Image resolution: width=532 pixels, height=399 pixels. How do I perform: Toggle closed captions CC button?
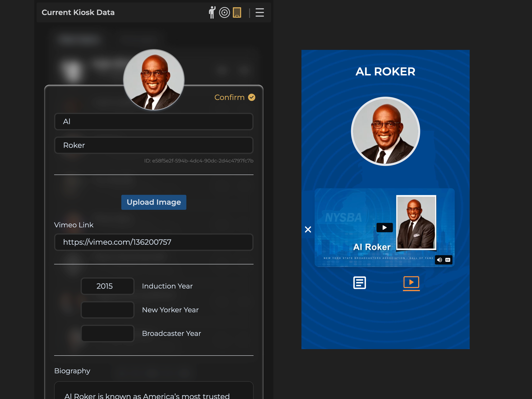(447, 260)
